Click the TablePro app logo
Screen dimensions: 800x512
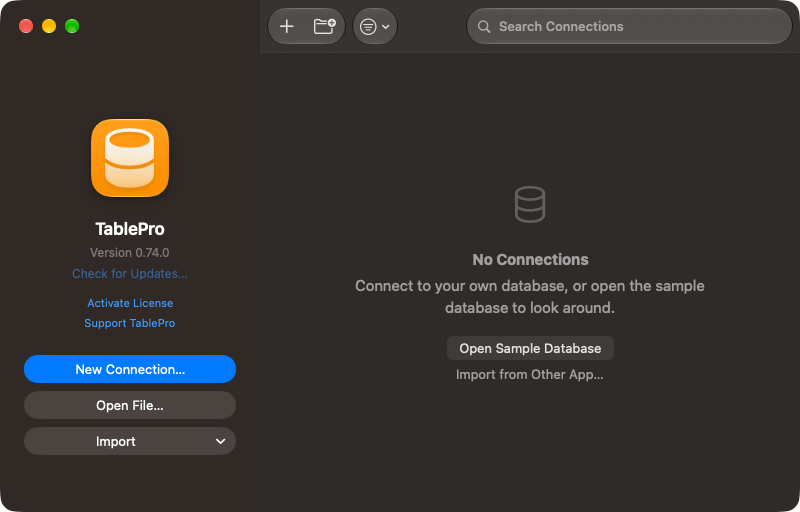(130, 158)
